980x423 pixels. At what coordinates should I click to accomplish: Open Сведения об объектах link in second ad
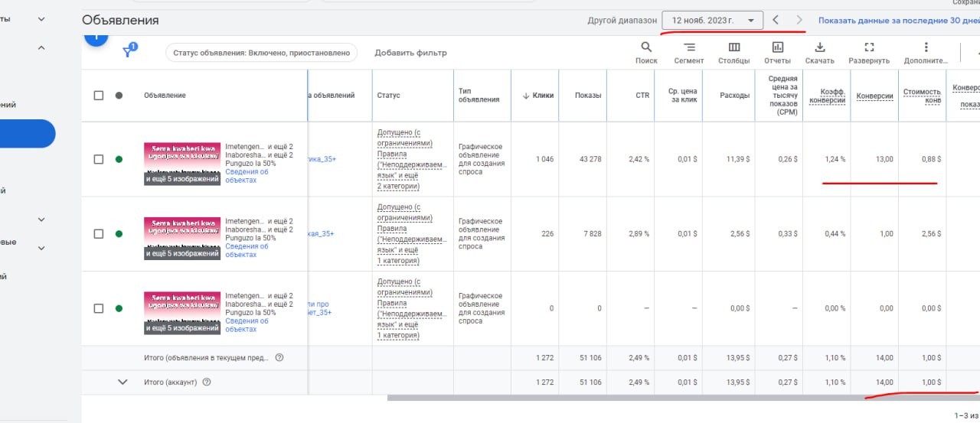(x=247, y=250)
